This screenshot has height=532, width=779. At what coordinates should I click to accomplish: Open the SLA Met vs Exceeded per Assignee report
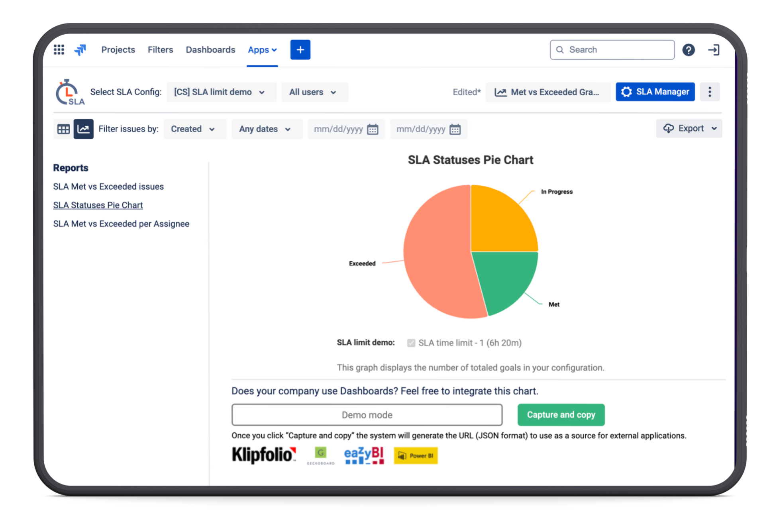122,224
